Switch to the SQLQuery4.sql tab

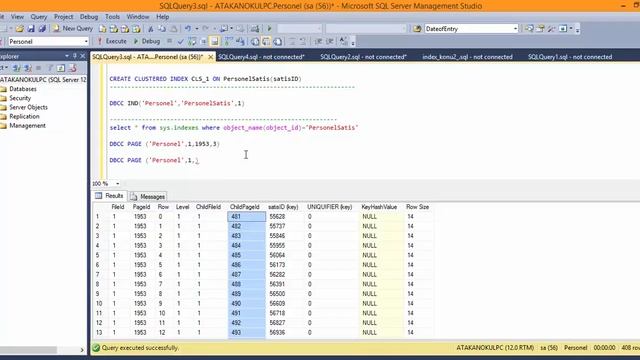tap(262, 57)
